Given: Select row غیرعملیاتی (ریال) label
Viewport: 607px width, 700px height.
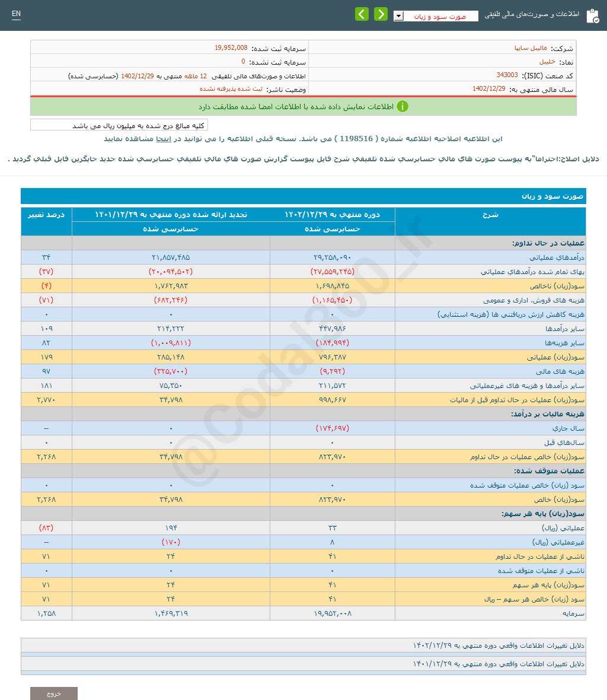Looking at the screenshot, I should pos(558,542).
